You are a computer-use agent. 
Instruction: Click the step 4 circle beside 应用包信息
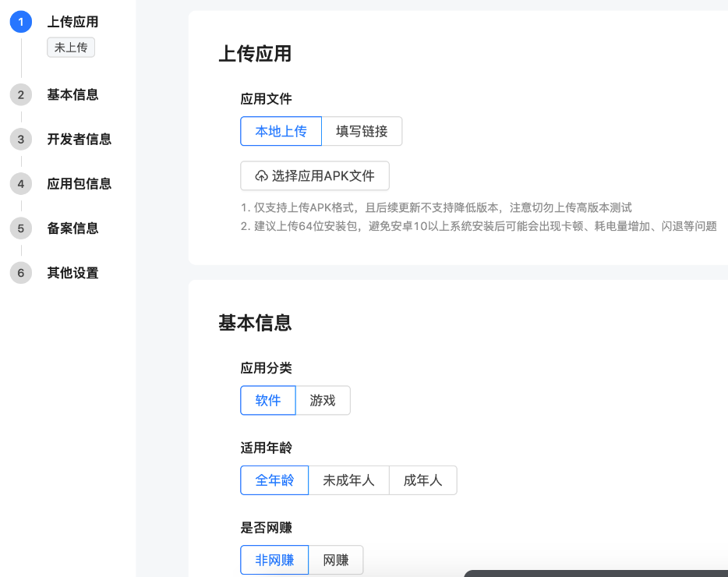(x=20, y=183)
